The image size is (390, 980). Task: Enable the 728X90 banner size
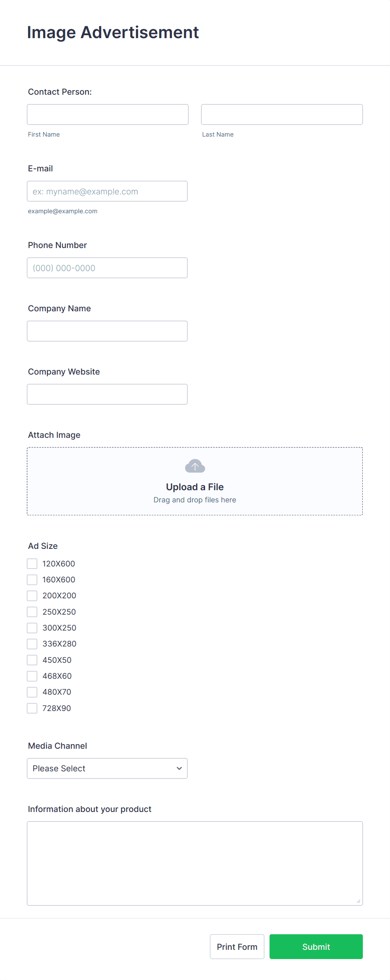tap(32, 708)
